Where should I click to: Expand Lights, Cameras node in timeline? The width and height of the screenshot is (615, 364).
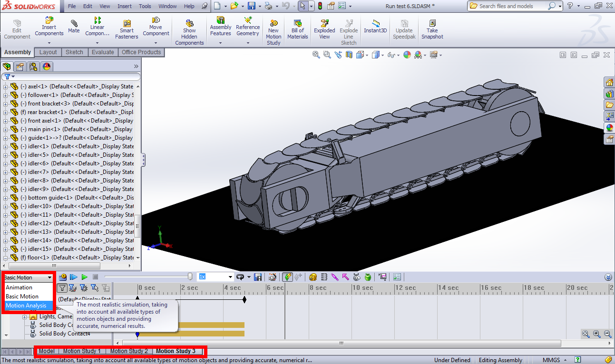[x=24, y=316]
